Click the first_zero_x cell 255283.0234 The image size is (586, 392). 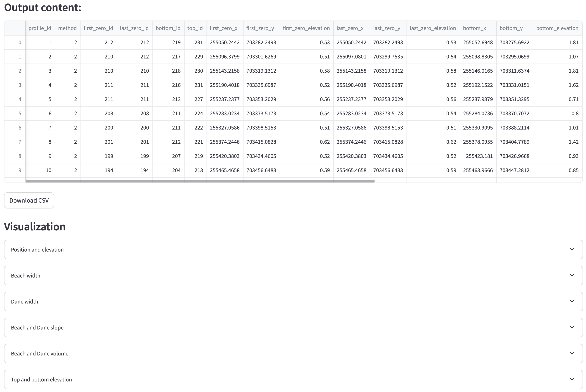(x=225, y=113)
